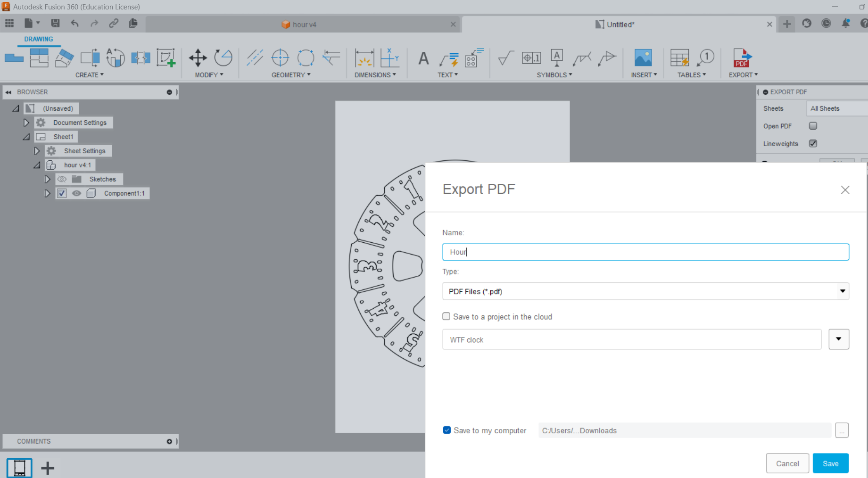Open the WTF clock project location dropdown
868x478 pixels.
839,339
